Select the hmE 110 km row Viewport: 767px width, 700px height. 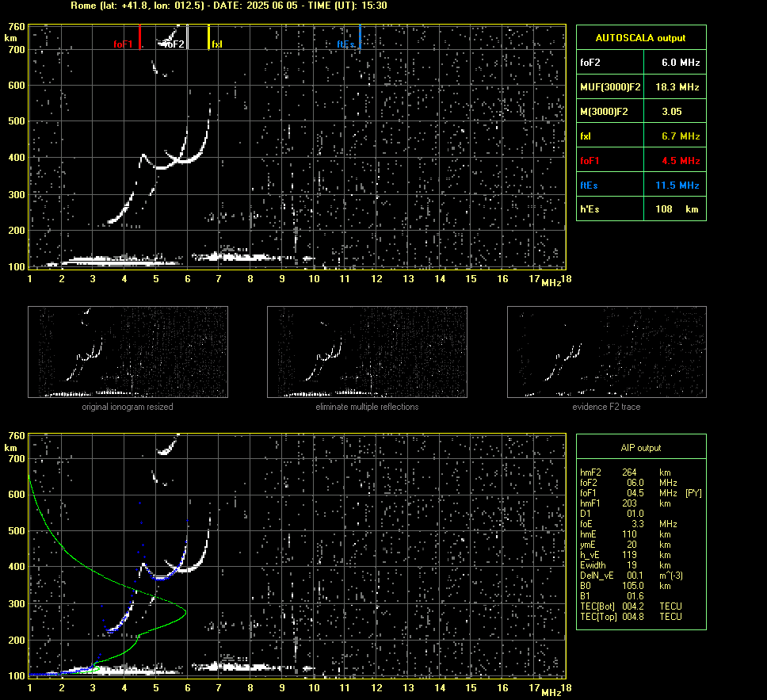click(x=625, y=534)
